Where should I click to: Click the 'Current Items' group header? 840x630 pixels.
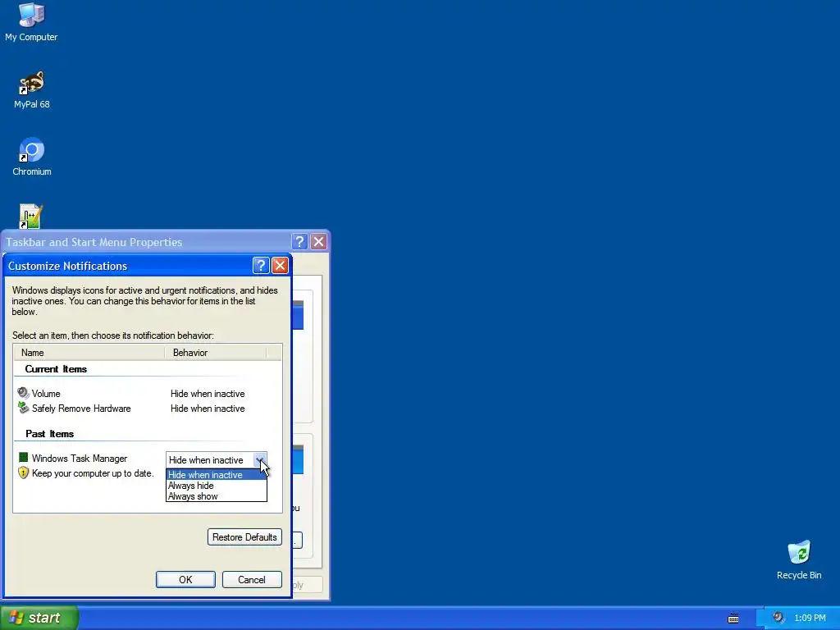[56, 368]
